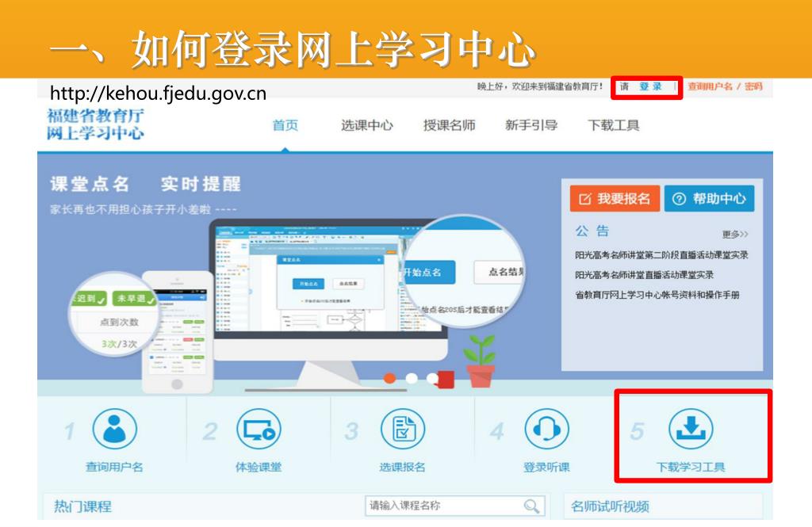The image size is (812, 527).
Task: Open announcement 阳光高考名师讲堂直播活动课堂实录
Action: coord(644,275)
